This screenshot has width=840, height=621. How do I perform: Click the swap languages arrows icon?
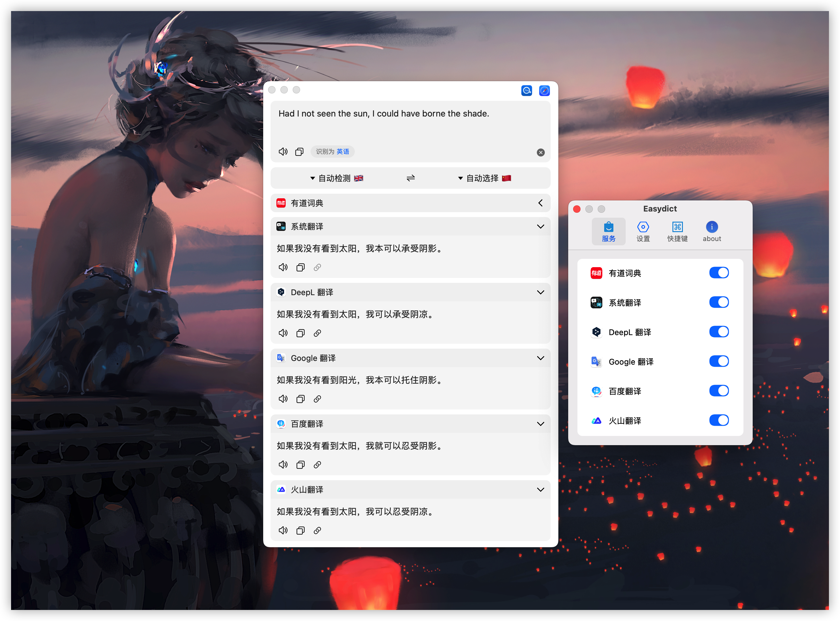coord(410,178)
